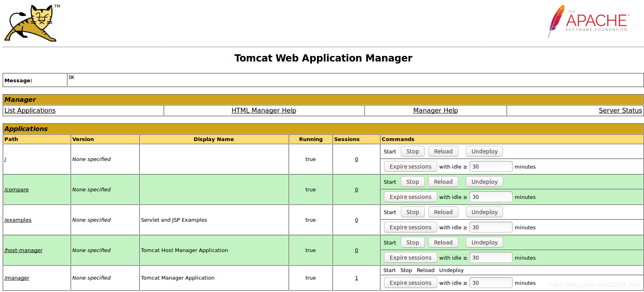Click the Tomcat Web Application Manager heading

click(x=323, y=58)
